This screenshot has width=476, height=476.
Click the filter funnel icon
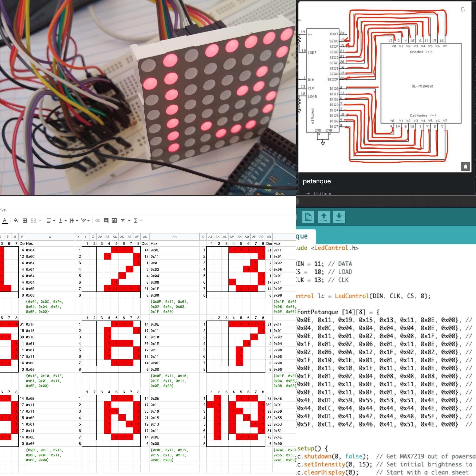point(123,221)
